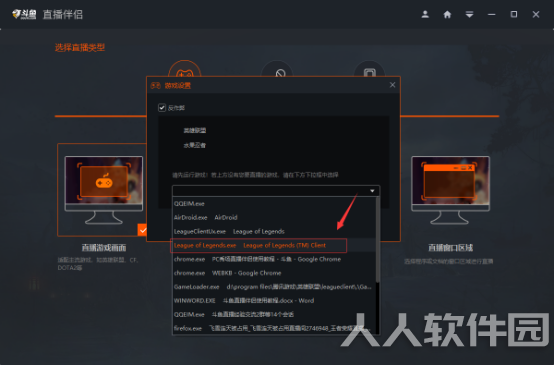Choose the firefox.exe entry

tap(274, 328)
